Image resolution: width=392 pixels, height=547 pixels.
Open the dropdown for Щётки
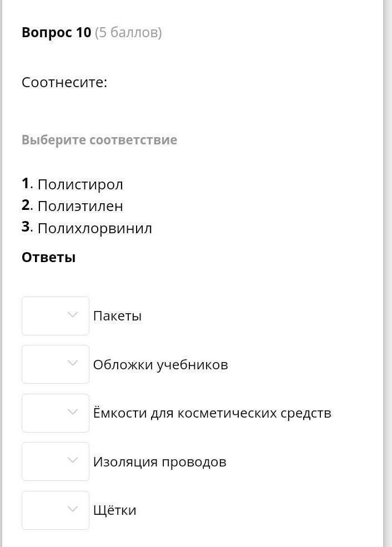point(55,510)
